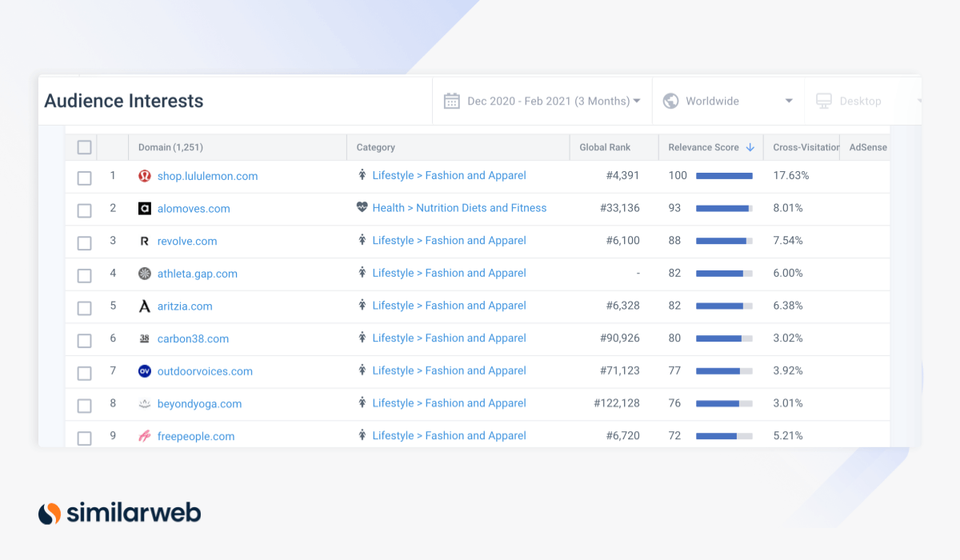Click the calendar icon in the date filter
This screenshot has width=960, height=560.
pos(452,101)
